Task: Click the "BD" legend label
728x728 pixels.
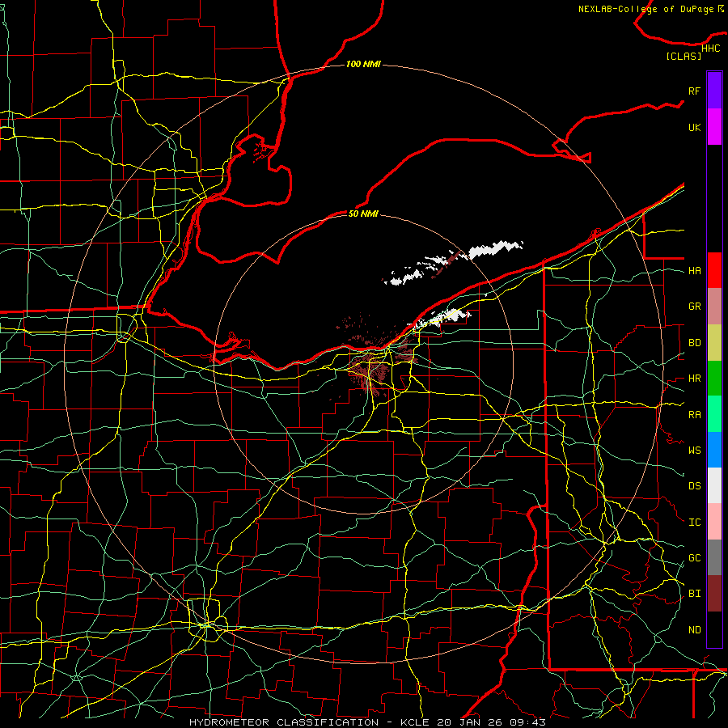Action: (694, 343)
